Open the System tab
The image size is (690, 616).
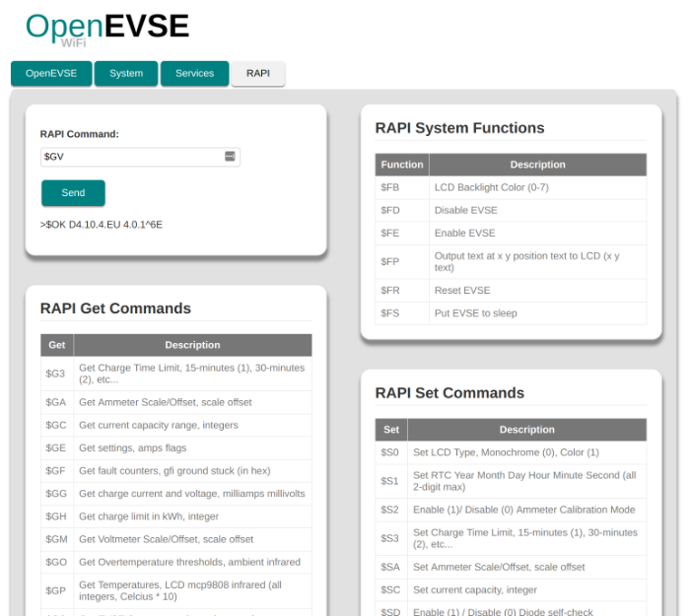[126, 74]
